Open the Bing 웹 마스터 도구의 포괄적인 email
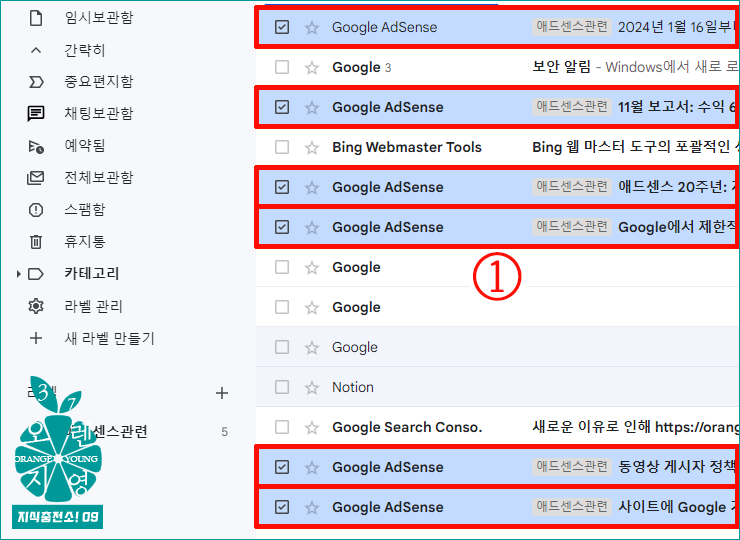This screenshot has width=740, height=540. click(x=635, y=147)
